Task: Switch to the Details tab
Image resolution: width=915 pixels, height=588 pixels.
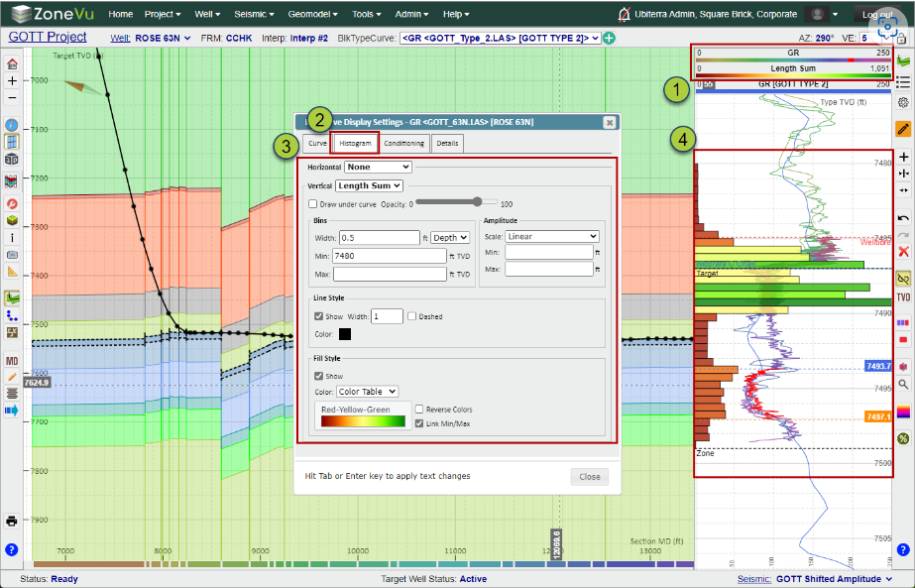Action: click(x=447, y=143)
